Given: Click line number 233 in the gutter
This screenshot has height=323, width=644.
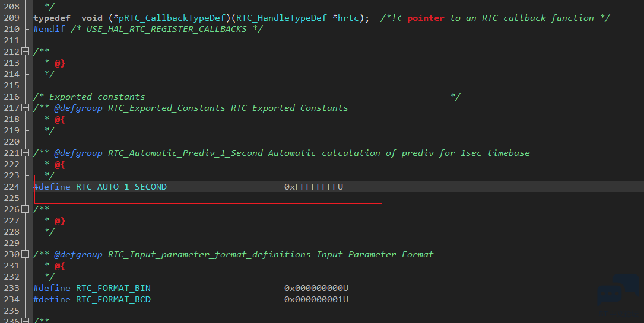Looking at the screenshot, I should tap(10, 288).
